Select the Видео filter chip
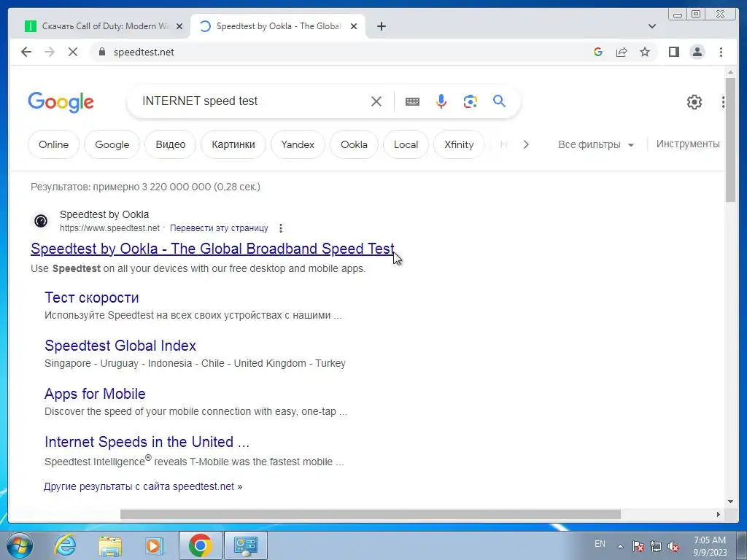The width and height of the screenshot is (747, 560). click(171, 144)
